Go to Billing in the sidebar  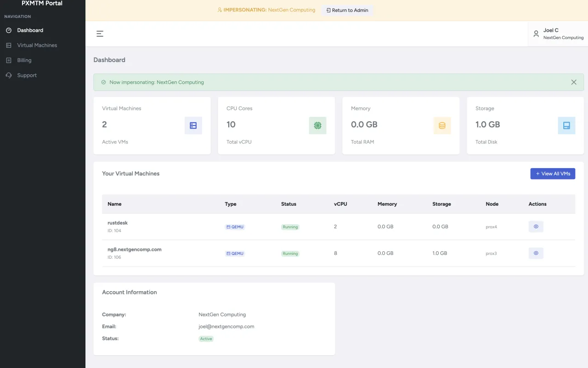click(24, 60)
